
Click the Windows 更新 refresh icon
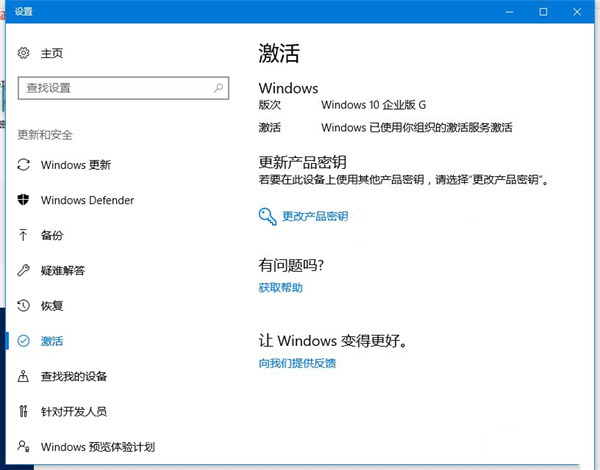pyautogui.click(x=24, y=165)
